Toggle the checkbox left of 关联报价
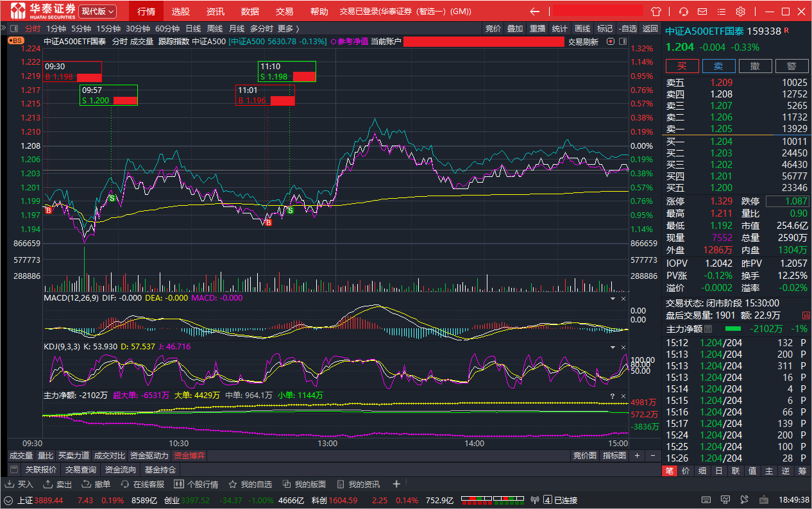 (13, 470)
